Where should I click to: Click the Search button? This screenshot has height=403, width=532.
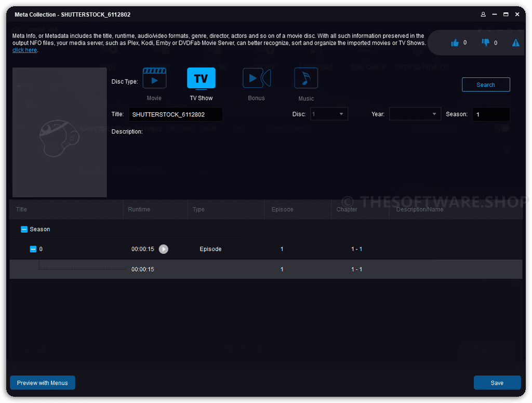click(486, 85)
